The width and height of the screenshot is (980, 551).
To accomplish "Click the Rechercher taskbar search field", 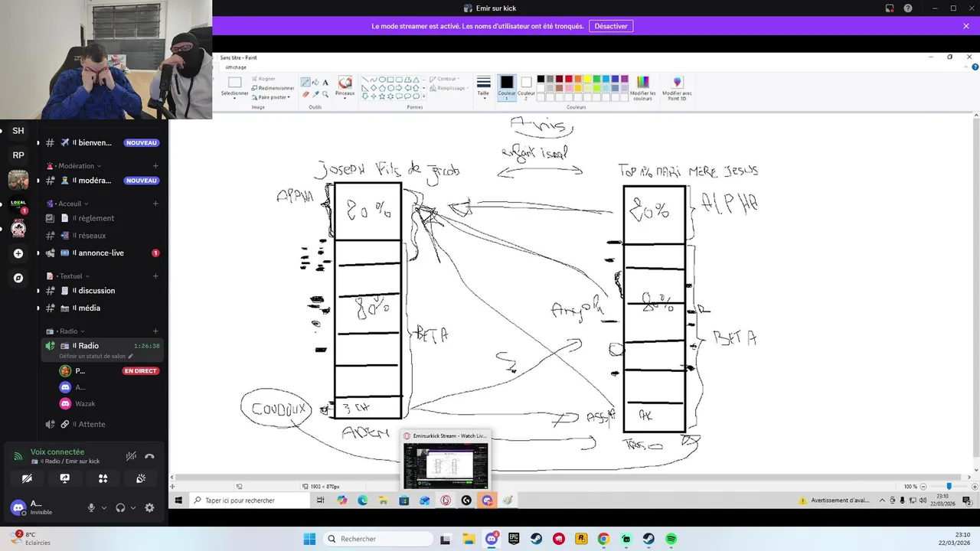I will (378, 539).
